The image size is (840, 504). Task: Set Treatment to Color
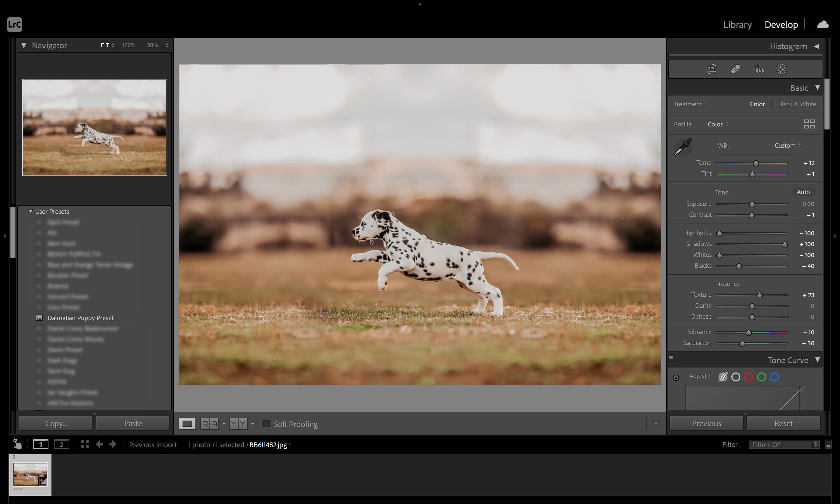point(757,104)
